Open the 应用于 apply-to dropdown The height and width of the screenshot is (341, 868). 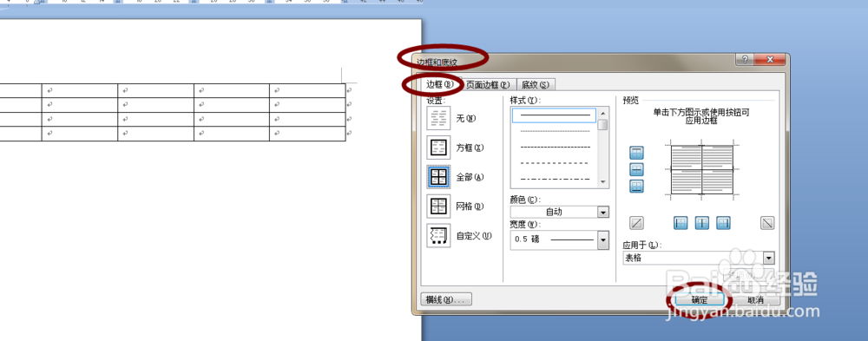point(768,258)
